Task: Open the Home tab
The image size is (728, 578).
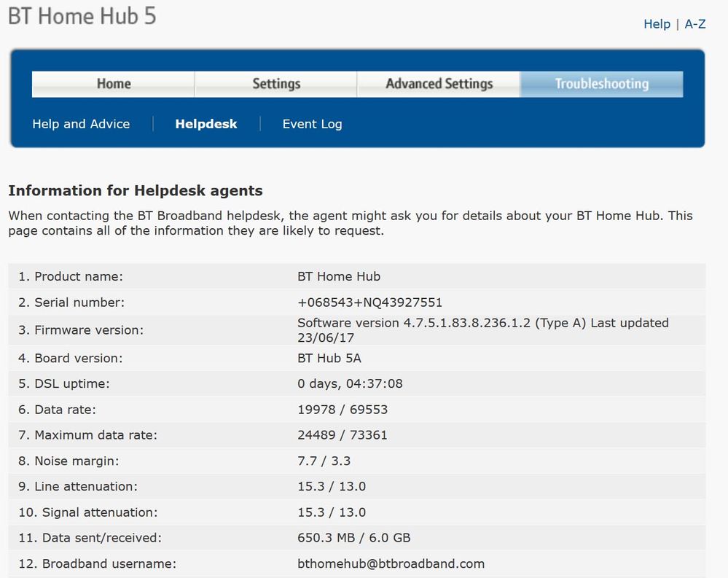Action: (x=113, y=84)
